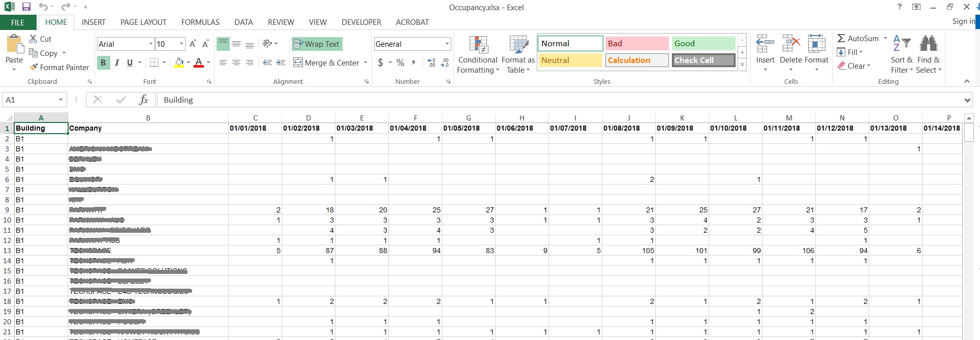The height and width of the screenshot is (340, 980).
Task: Switch to the PAGE LAYOUT tab
Action: (x=143, y=22)
